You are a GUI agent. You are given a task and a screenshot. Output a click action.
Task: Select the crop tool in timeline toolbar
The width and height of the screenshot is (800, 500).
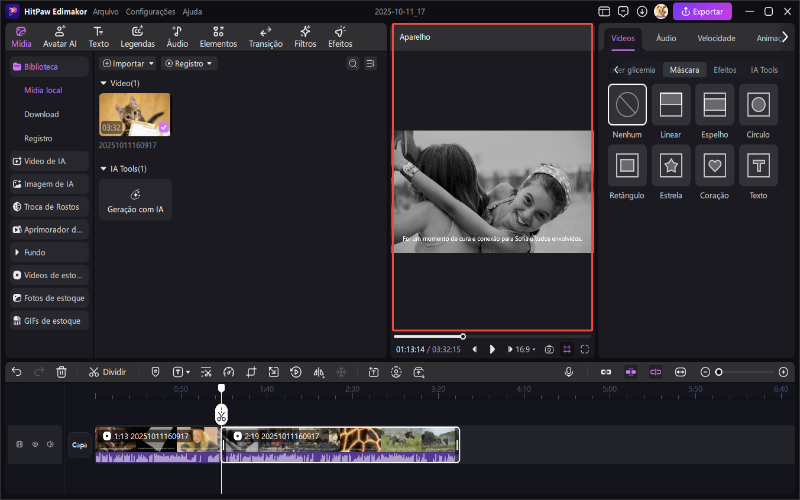point(251,372)
